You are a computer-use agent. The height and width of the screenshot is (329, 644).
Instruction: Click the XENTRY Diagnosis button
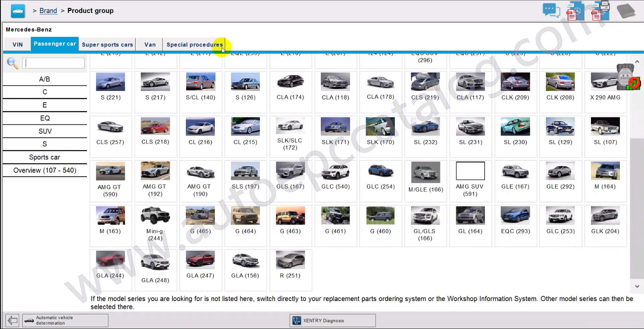[x=333, y=320]
